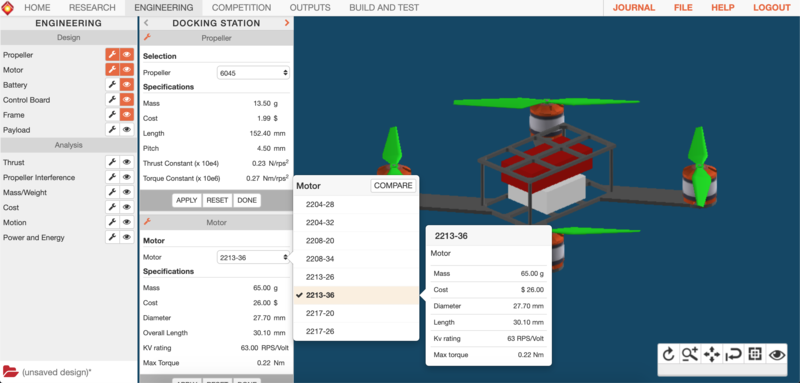Click the rotate view tool

pyautogui.click(x=668, y=354)
